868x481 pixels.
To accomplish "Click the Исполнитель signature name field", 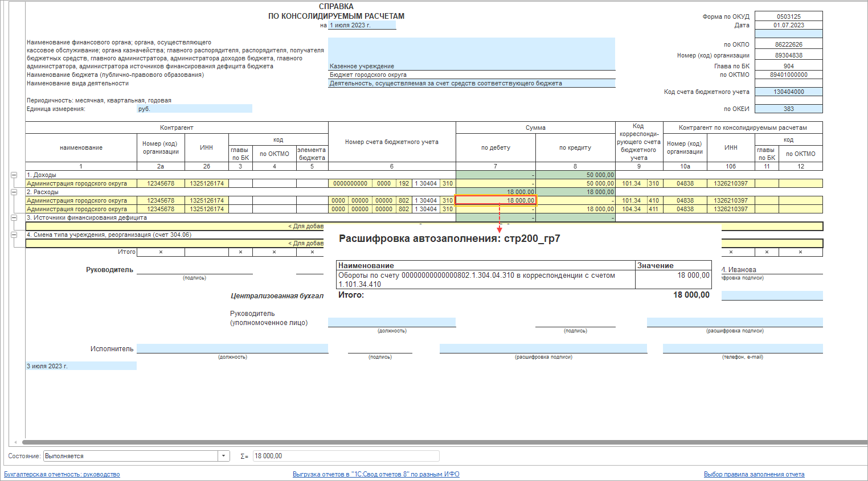I will point(543,348).
